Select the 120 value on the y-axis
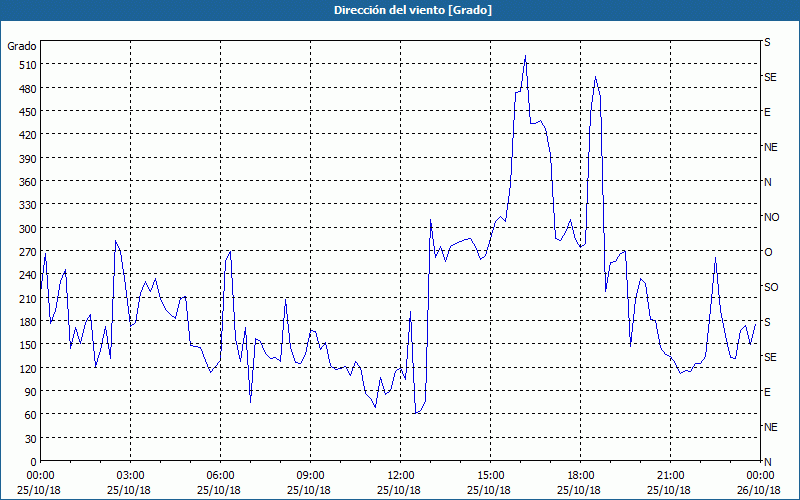The width and height of the screenshot is (800, 500). (x=28, y=369)
